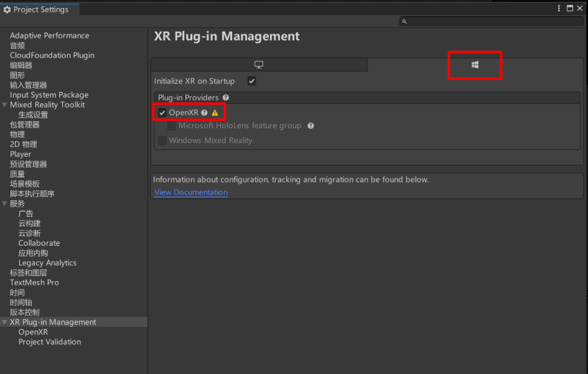
Task: Click the search magnifier icon
Action: pos(404,21)
